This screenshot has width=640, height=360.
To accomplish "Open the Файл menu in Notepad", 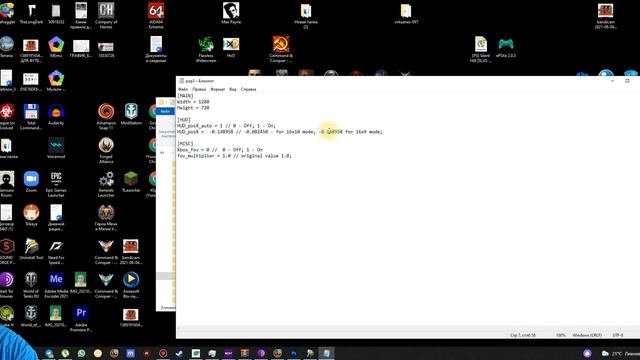I will pos(183,89).
